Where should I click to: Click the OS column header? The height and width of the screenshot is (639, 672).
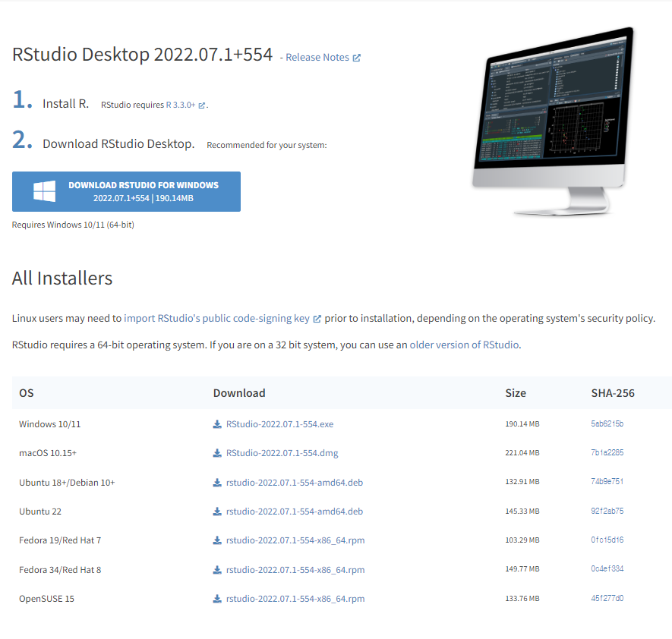(x=26, y=393)
